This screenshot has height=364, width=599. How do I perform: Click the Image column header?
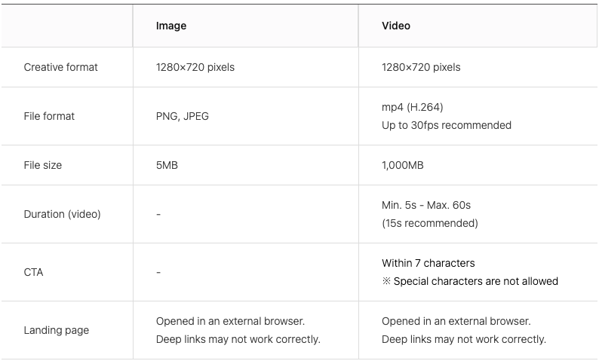pos(170,26)
